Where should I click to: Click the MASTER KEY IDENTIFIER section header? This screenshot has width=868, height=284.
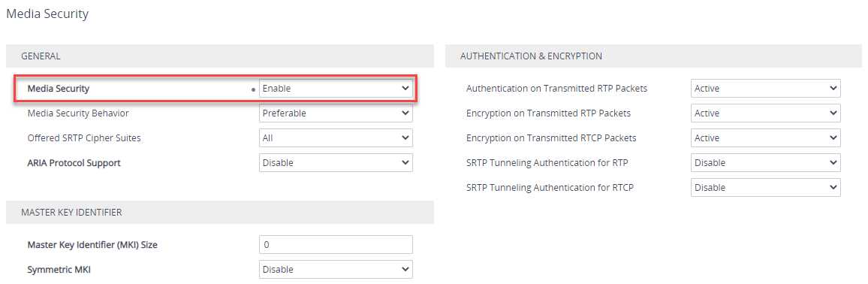click(220, 212)
